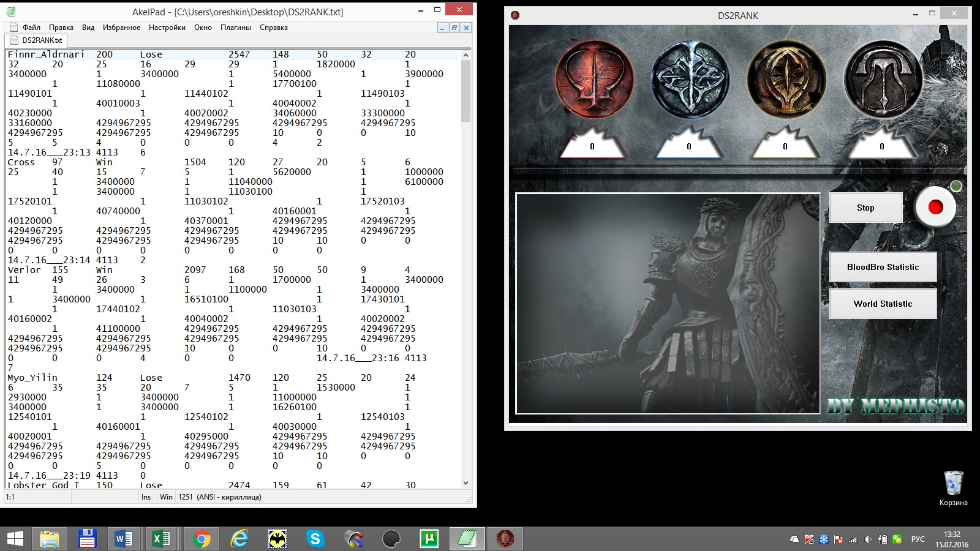The height and width of the screenshot is (551, 980).
Task: Open Internet Explorer from the taskbar
Action: [x=239, y=539]
